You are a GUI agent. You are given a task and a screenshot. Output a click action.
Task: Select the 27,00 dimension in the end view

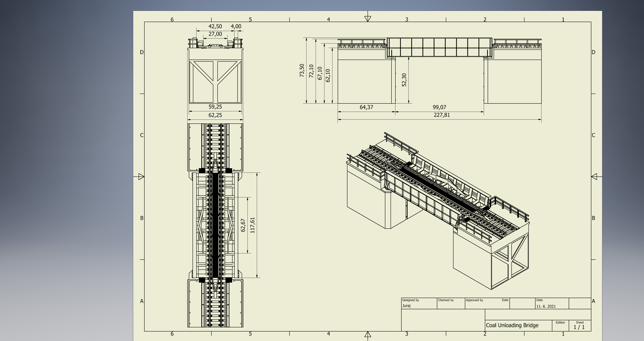click(x=215, y=34)
